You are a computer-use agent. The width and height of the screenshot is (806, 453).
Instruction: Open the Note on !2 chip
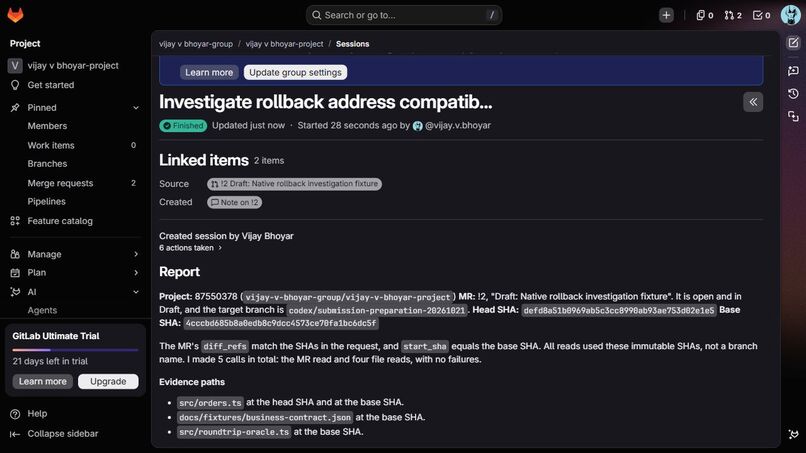click(x=234, y=203)
